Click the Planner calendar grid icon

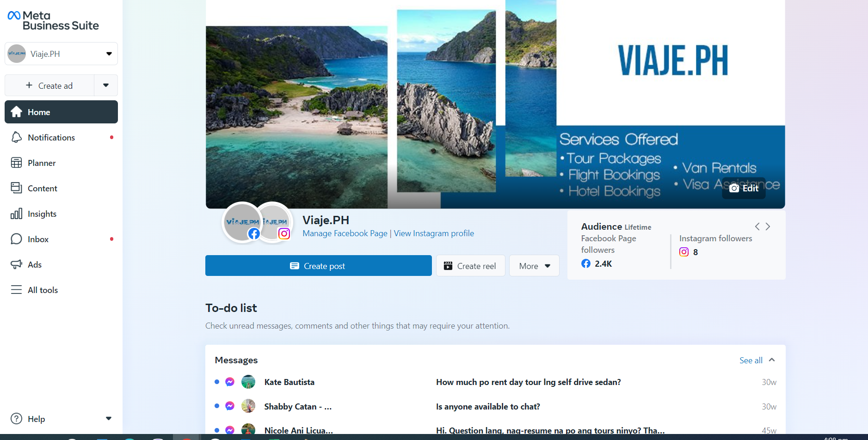pyautogui.click(x=17, y=163)
